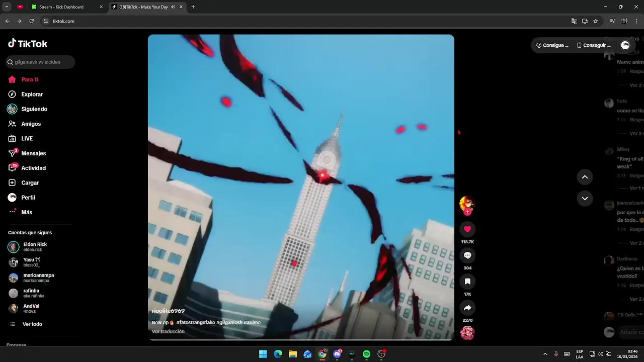Go to the previous video arrow
644x362 pixels.
click(585, 177)
